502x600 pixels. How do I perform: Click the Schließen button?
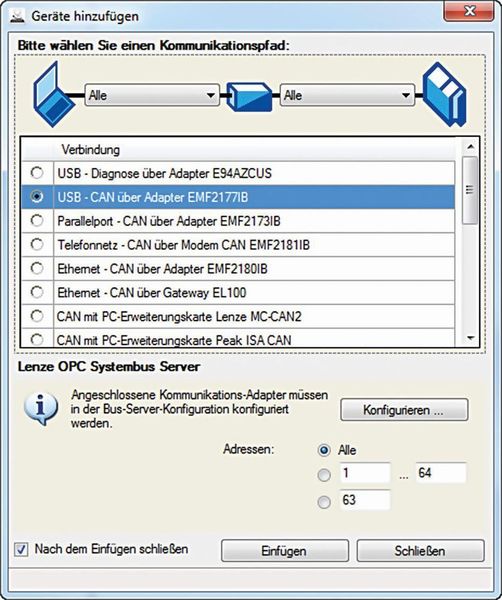pyautogui.click(x=420, y=551)
